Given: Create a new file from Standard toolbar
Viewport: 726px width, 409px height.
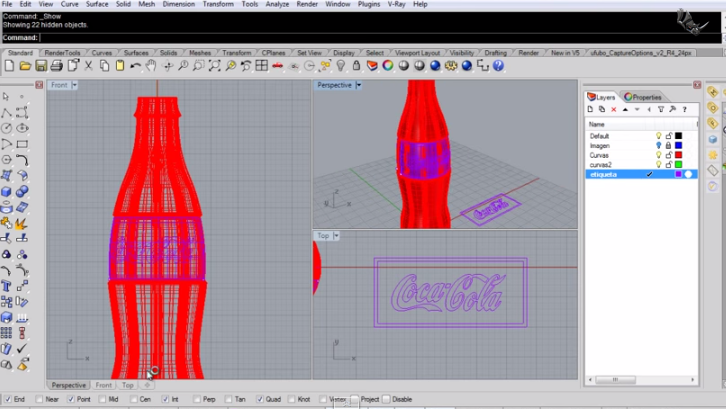Looking at the screenshot, I should (x=9, y=66).
